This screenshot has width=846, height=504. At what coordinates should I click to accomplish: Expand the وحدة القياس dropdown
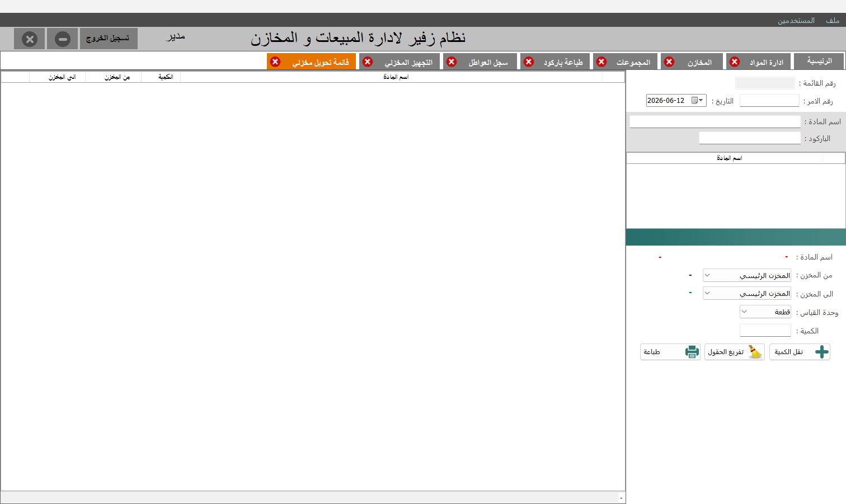pos(744,312)
